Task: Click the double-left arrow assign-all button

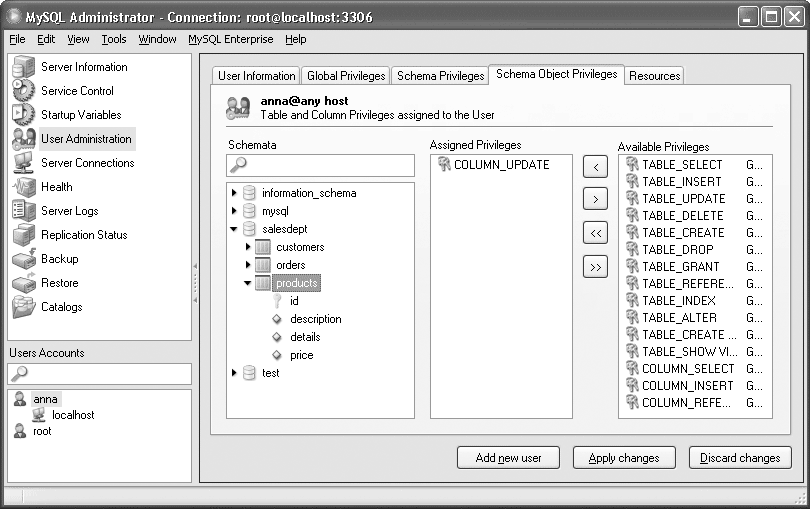Action: 594,233
